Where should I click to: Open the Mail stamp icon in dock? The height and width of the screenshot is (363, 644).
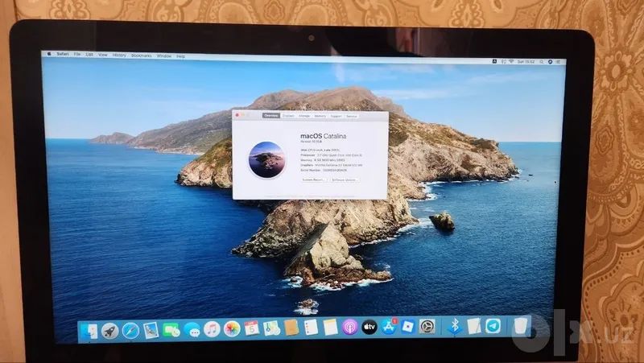[x=151, y=330]
